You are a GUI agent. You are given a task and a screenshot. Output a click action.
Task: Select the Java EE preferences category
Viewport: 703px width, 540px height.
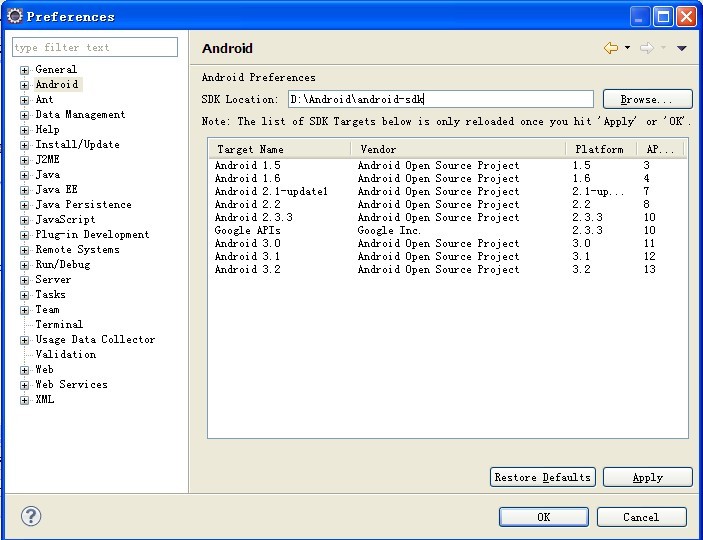point(56,189)
